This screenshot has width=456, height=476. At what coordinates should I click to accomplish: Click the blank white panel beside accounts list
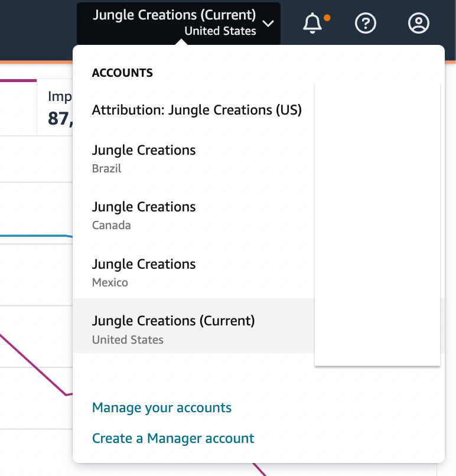[377, 224]
